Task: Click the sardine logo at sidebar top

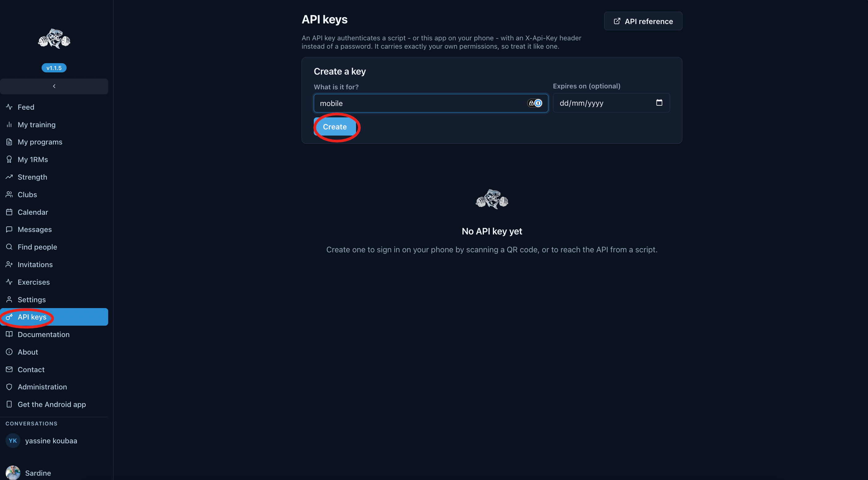Action: (x=54, y=39)
